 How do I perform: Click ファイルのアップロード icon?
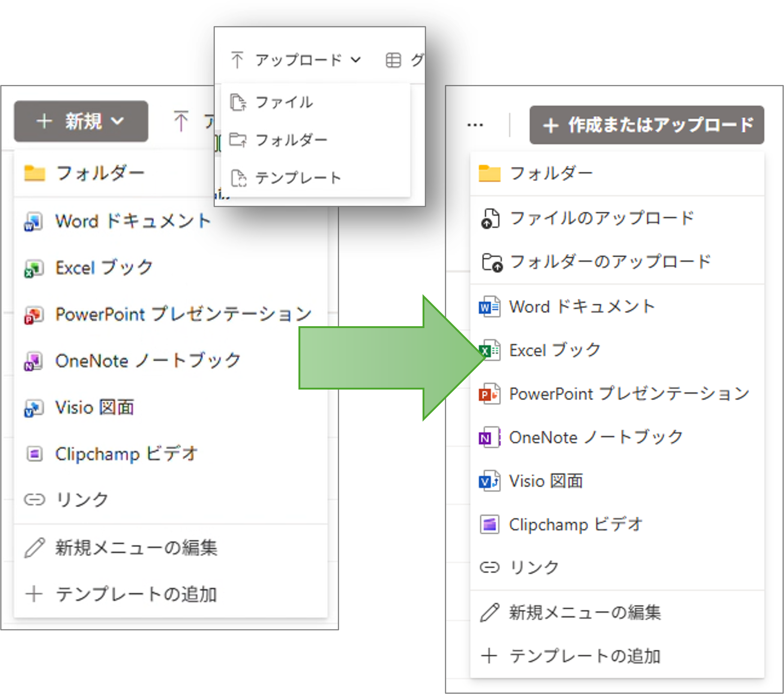490,219
